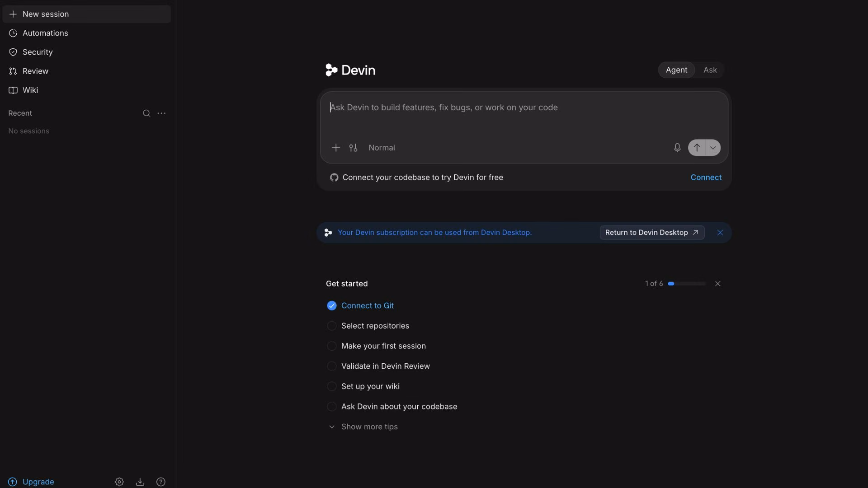
Task: Open help question-mark icon
Action: click(x=161, y=482)
